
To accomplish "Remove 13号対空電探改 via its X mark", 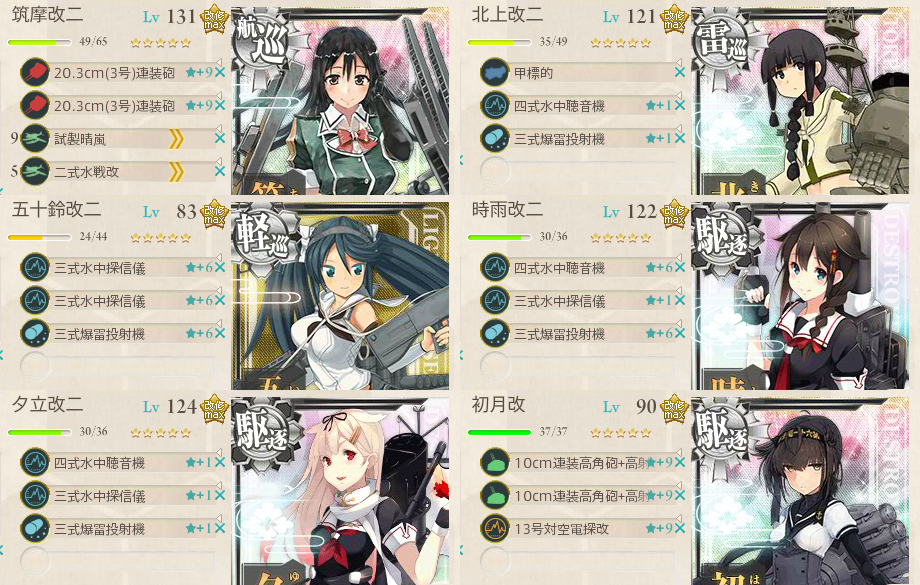I will point(680,528).
